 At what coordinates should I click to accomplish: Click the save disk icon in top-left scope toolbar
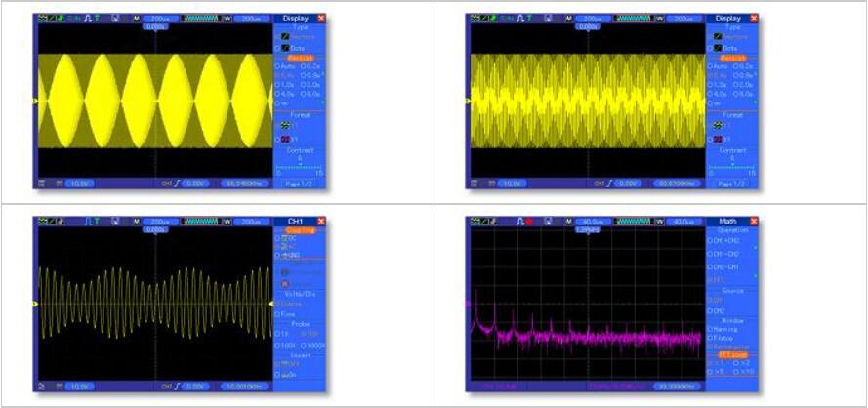pyautogui.click(x=116, y=19)
